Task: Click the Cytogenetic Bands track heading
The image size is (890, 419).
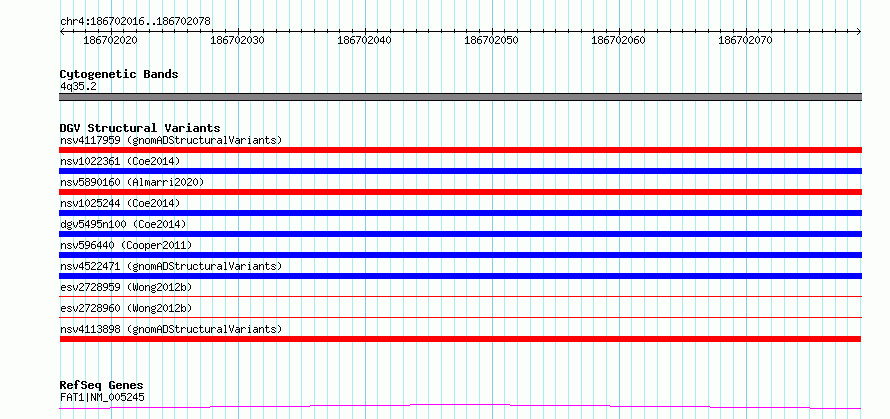Action: pyautogui.click(x=119, y=74)
